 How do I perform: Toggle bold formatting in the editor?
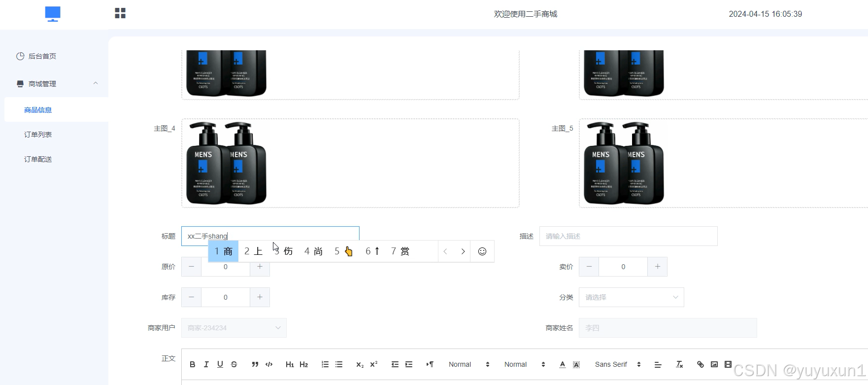[193, 364]
